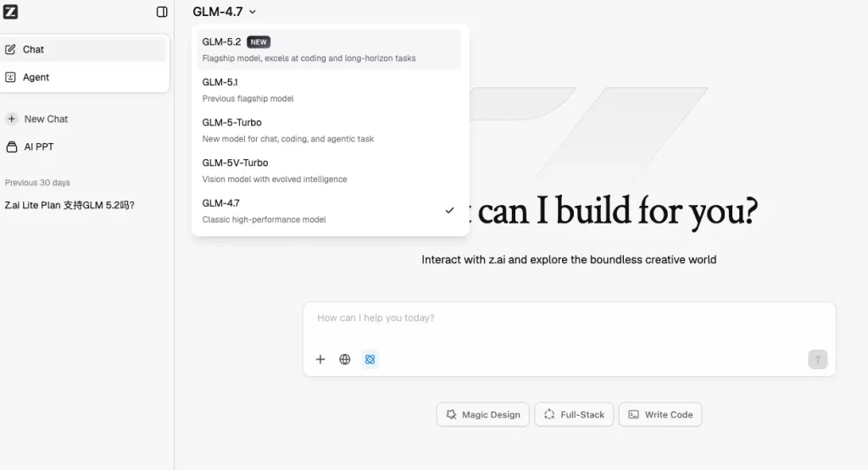
Task: Click 'Classic high-performance model' description
Action: pyautogui.click(x=264, y=219)
